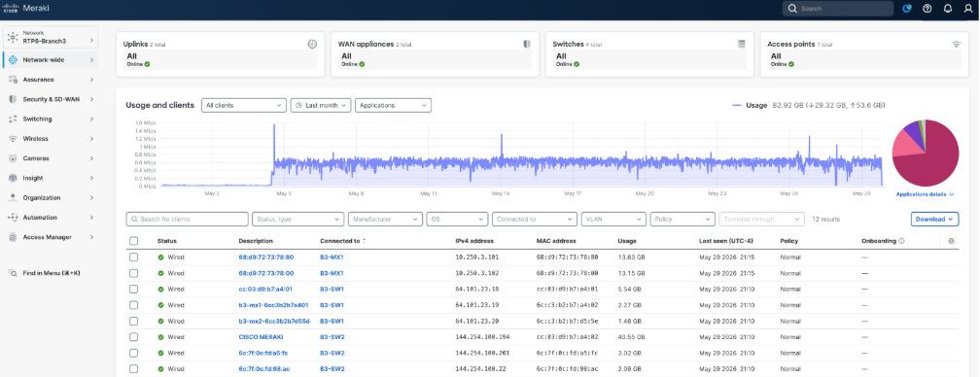Click the Switches stack icon on card
The width and height of the screenshot is (980, 377).
[x=742, y=45]
